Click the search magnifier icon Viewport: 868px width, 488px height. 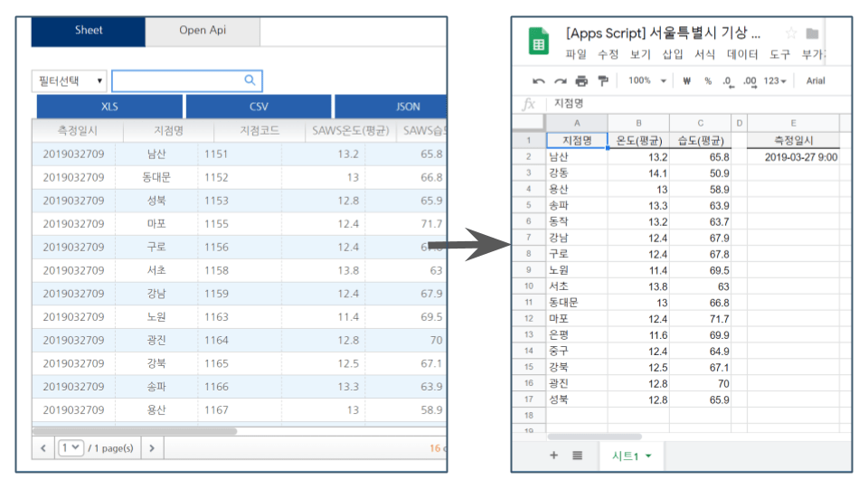point(250,80)
